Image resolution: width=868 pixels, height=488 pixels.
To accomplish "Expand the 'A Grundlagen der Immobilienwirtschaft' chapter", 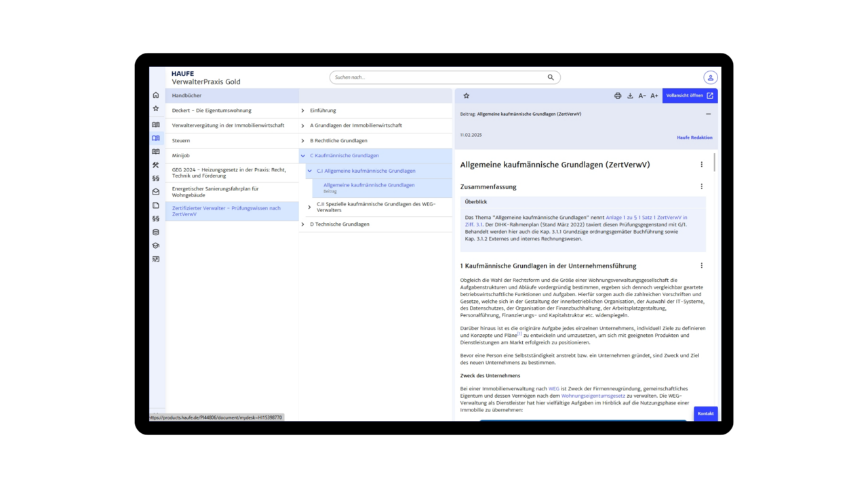I will point(303,125).
